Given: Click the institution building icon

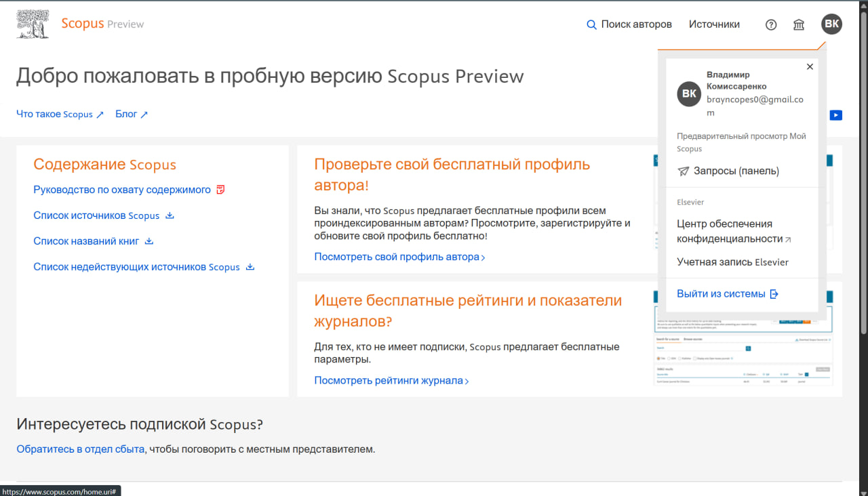Looking at the screenshot, I should pyautogui.click(x=799, y=24).
